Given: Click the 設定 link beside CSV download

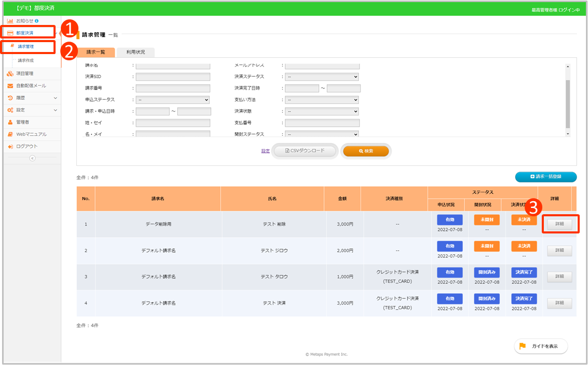Looking at the screenshot, I should [x=265, y=151].
